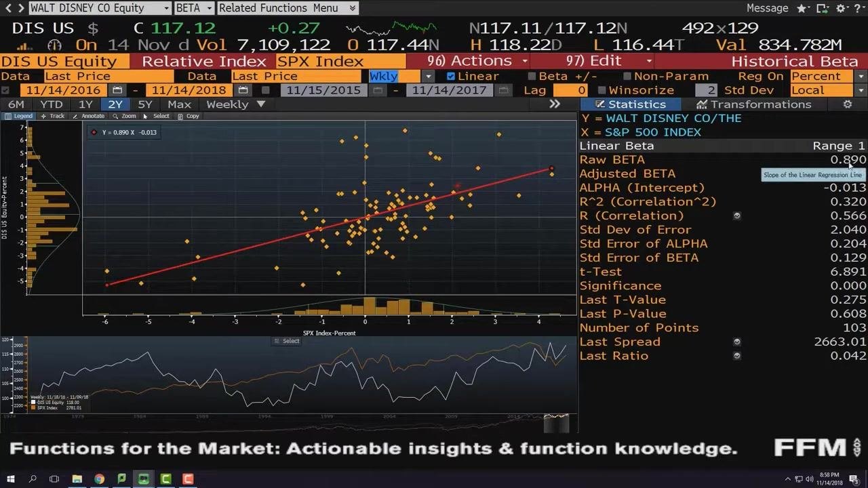Viewport: 868px width, 488px height.
Task: Open calendar picker for 11/15/2015 date
Action: (x=378, y=90)
